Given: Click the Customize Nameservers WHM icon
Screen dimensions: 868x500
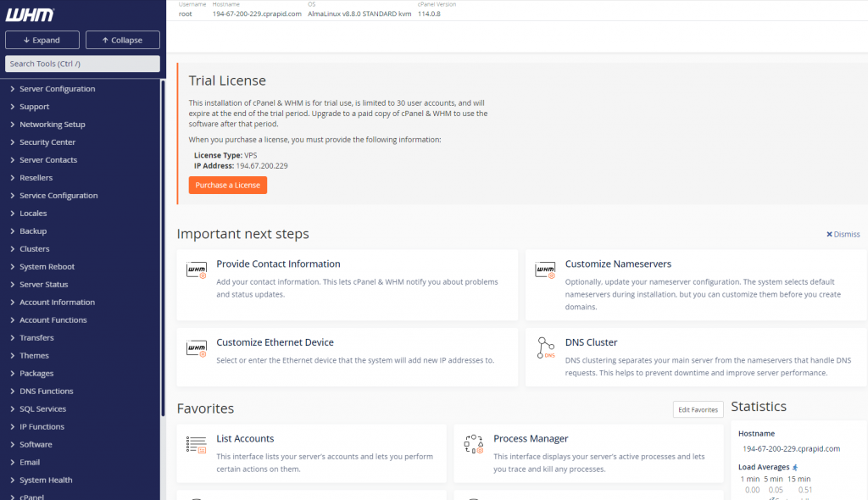Looking at the screenshot, I should [546, 270].
